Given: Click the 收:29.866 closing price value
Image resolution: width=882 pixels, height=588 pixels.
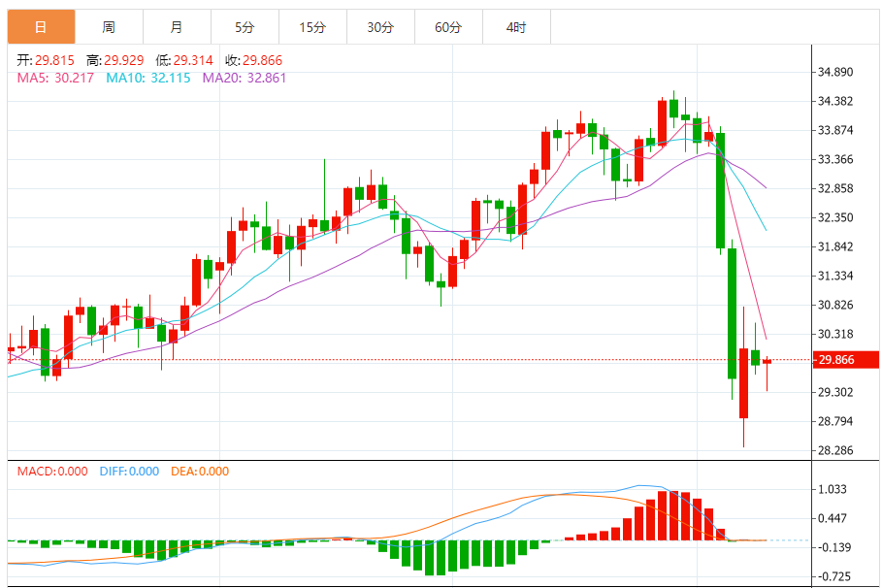Looking at the screenshot, I should point(253,60).
